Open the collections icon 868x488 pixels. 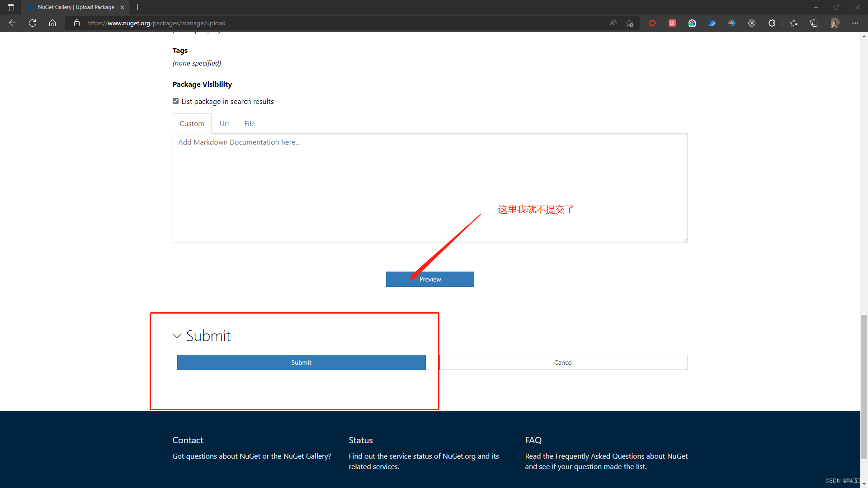pyautogui.click(x=814, y=23)
